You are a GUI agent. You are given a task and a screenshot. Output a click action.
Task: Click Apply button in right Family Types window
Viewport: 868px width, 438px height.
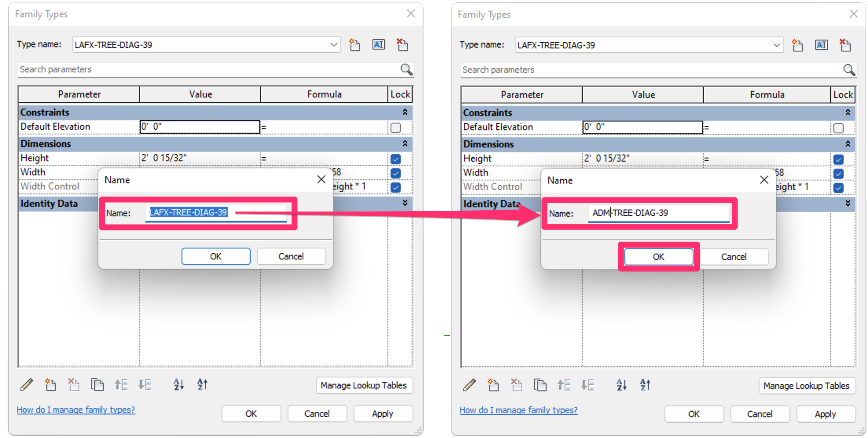(826, 414)
